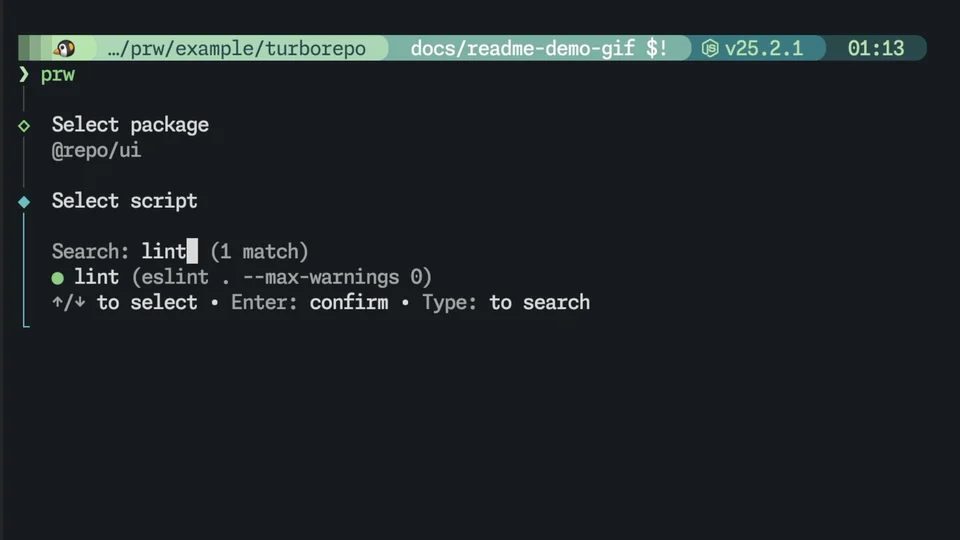
Task: Click the 01:13 clock segment
Action: click(876, 48)
